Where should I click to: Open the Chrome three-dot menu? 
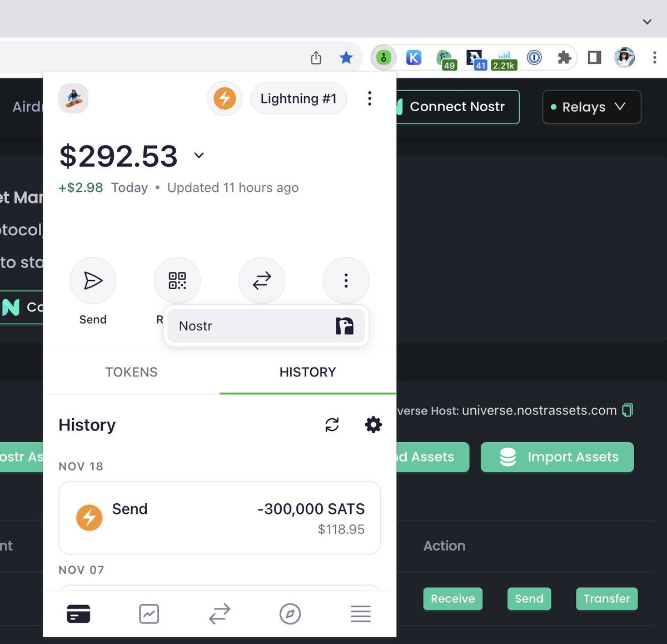[655, 57]
